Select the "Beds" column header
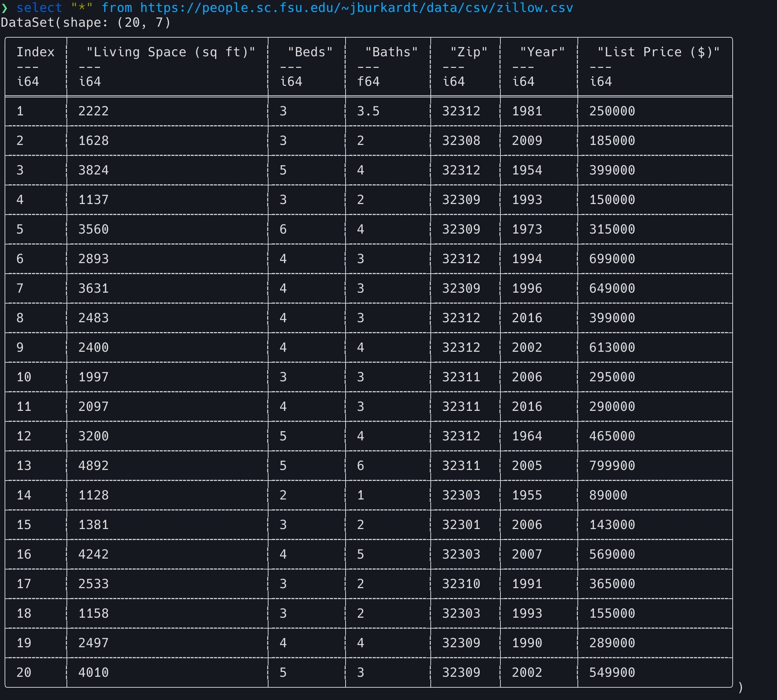This screenshot has height=700, width=777. point(310,52)
